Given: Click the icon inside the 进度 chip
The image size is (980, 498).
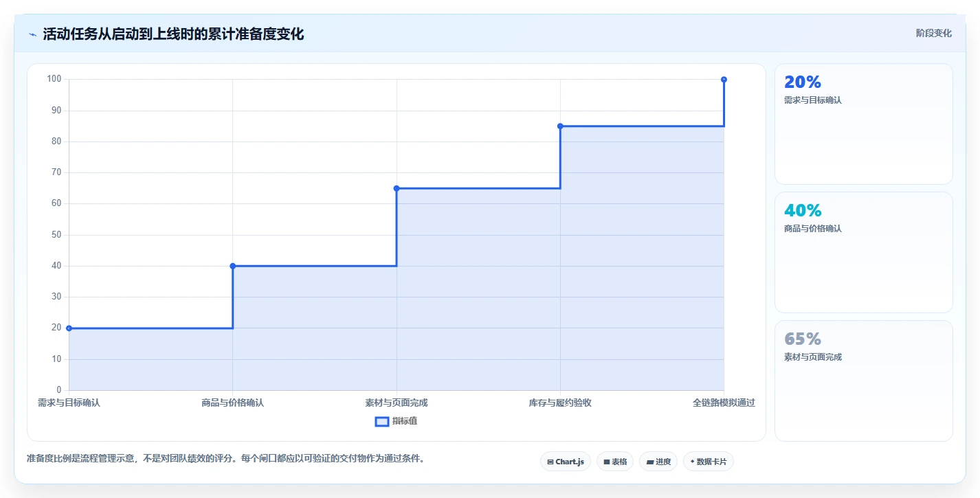Looking at the screenshot, I should (650, 462).
